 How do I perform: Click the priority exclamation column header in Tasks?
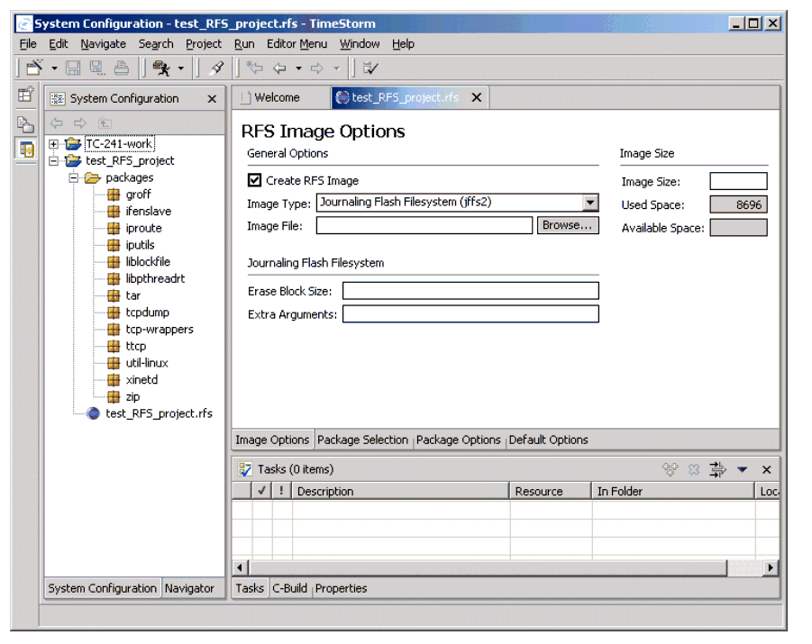pos(281,492)
